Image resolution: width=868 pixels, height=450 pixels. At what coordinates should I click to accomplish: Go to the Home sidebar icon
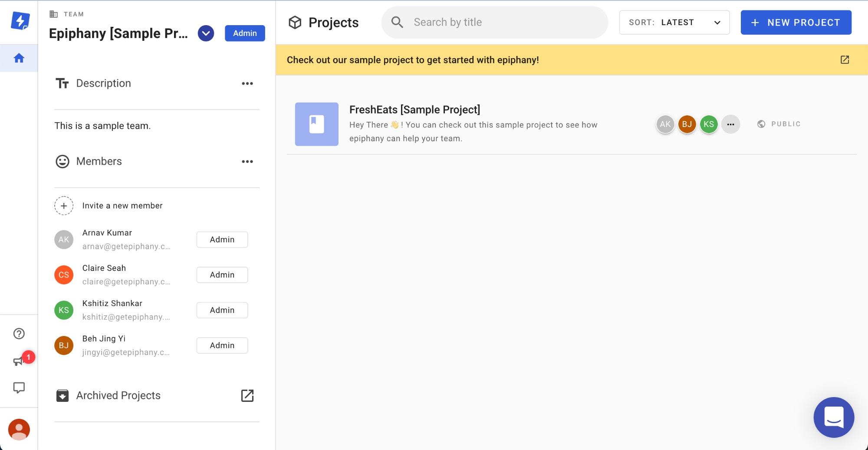[19, 58]
